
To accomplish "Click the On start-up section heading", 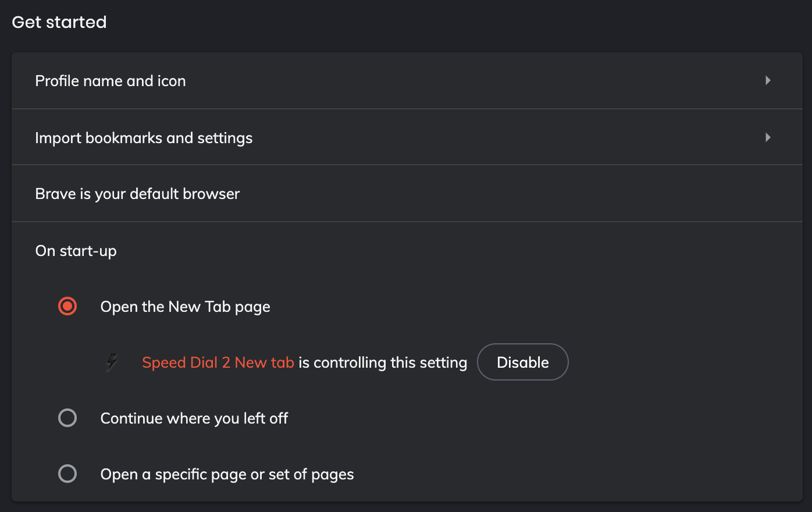I will point(76,251).
